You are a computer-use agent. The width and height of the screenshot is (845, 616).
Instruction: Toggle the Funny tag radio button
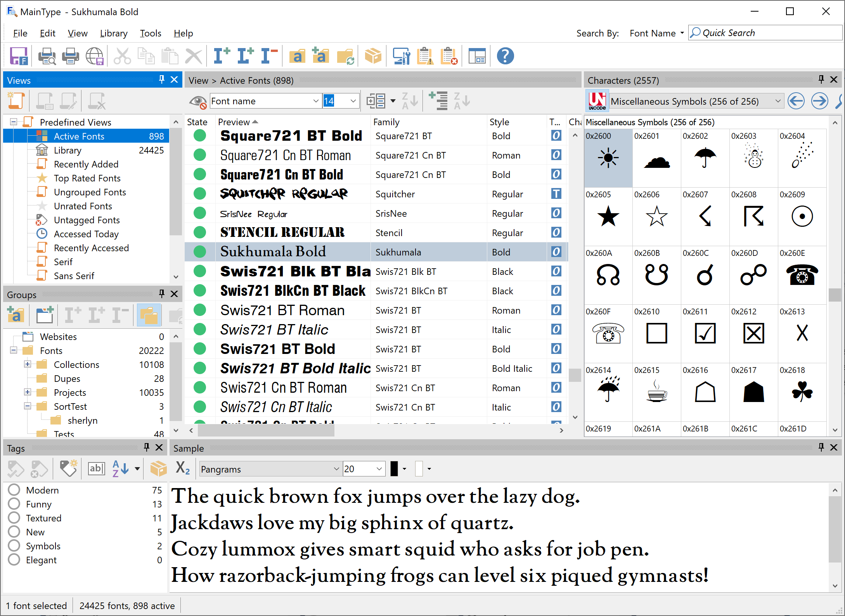coord(13,505)
